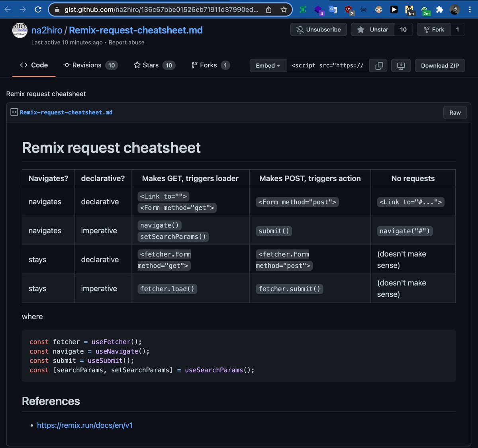478x448 pixels.
Task: Click the <Form method="get"> code cell
Action: (177, 208)
